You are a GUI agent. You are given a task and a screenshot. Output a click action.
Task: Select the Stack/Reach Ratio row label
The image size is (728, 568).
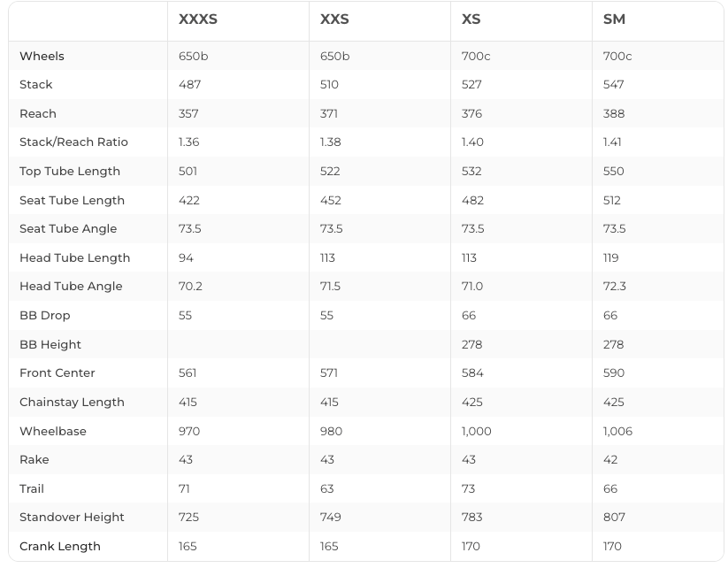click(73, 142)
